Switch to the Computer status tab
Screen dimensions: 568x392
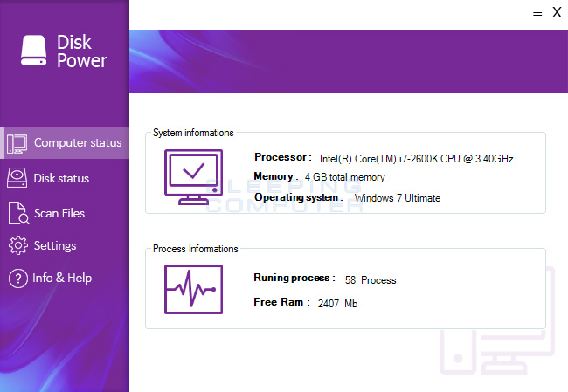[77, 143]
